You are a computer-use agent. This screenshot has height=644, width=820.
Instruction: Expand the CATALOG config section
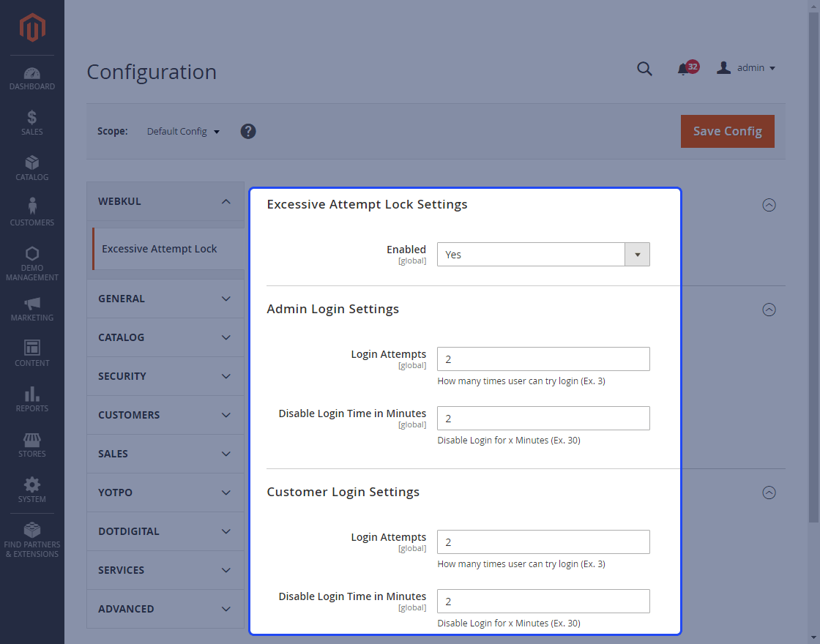click(x=165, y=337)
